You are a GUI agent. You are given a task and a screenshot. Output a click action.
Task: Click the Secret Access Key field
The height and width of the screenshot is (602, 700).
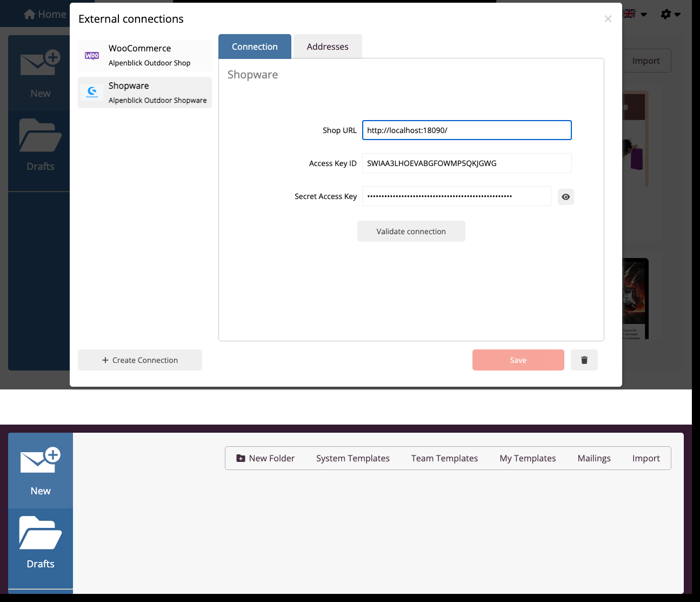(x=457, y=196)
